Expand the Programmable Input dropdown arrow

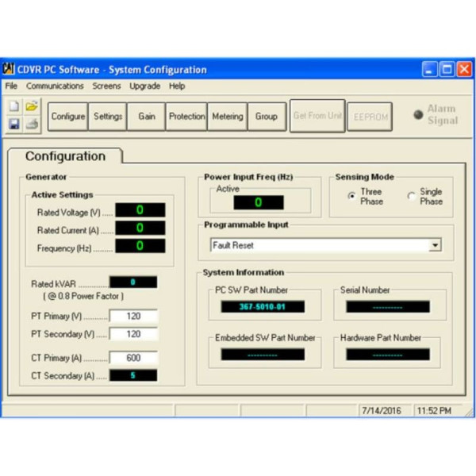click(435, 246)
